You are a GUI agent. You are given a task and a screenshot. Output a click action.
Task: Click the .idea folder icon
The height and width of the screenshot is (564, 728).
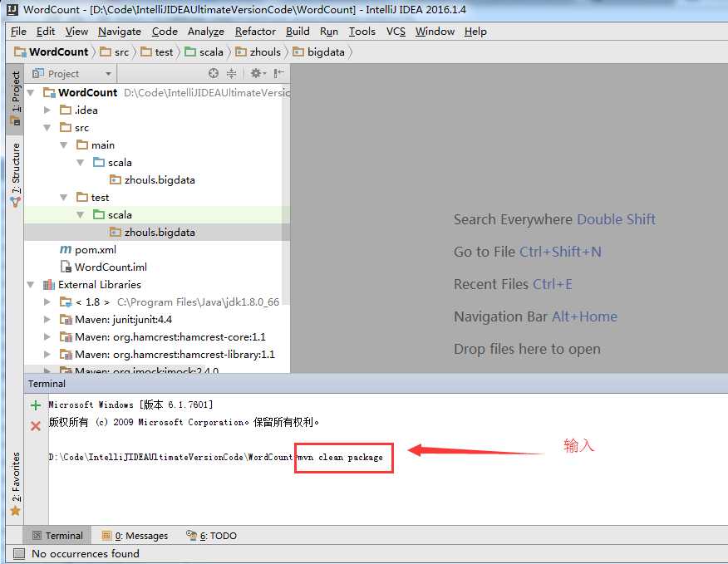coord(66,110)
